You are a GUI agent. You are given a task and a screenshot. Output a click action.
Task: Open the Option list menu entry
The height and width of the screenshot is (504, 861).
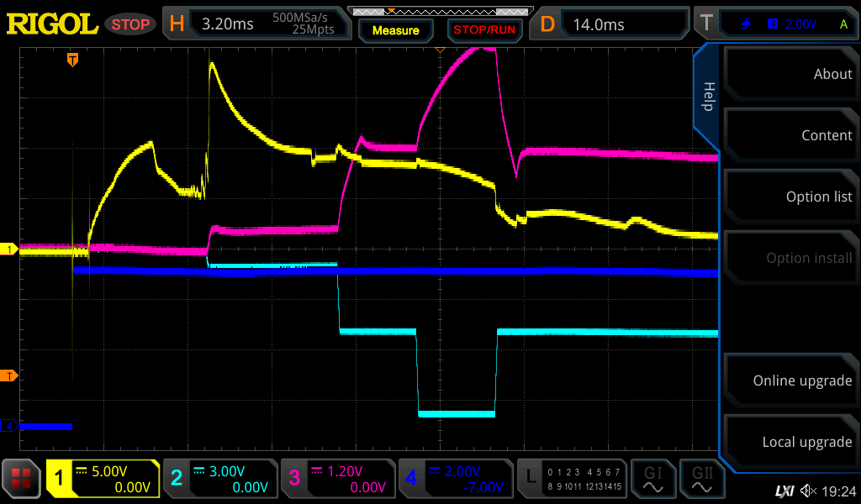point(790,197)
